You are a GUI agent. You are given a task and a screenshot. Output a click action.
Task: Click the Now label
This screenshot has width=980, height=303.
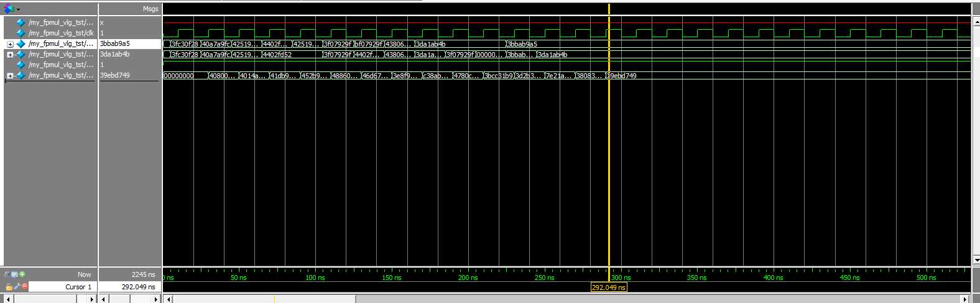click(84, 274)
